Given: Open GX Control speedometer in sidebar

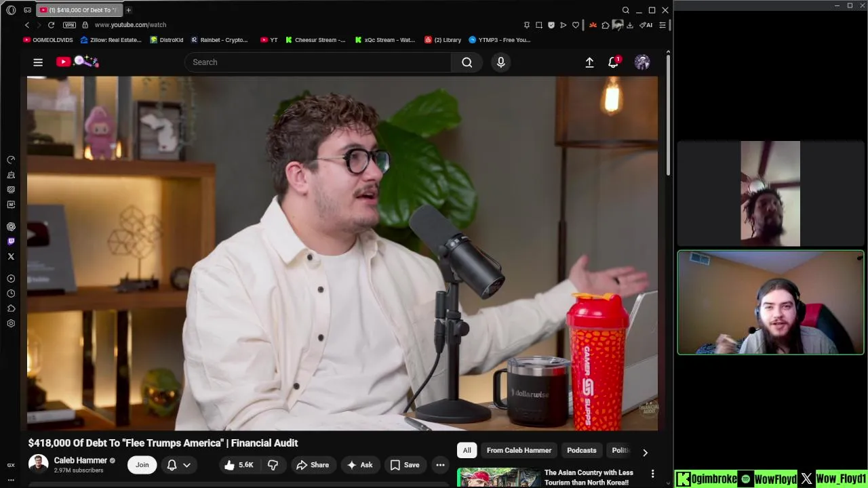Looking at the screenshot, I should click(x=11, y=160).
